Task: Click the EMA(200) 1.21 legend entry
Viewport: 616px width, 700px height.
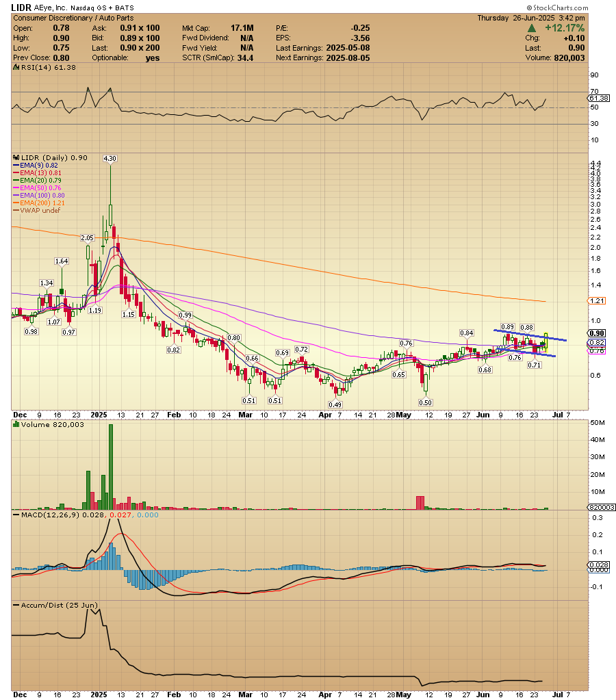Action: pos(39,203)
